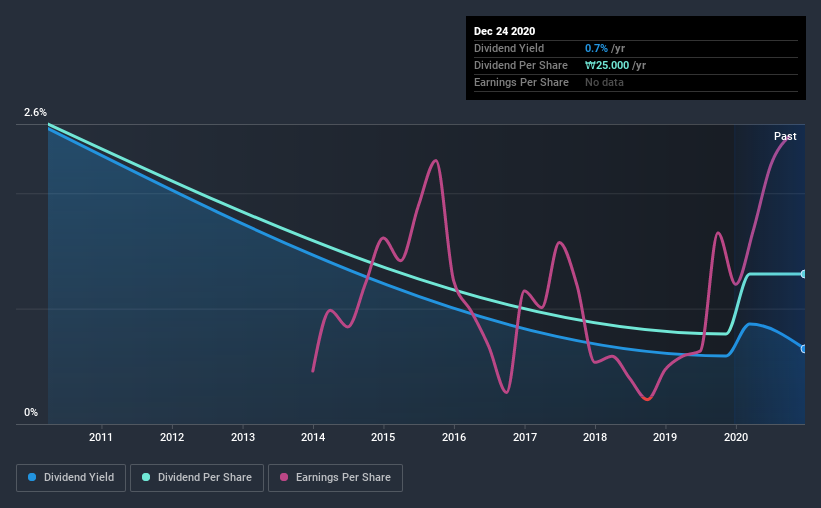Image resolution: width=821 pixels, height=508 pixels.
Task: Click the 0.7% Dividend Yield tooltip value
Action: (596, 48)
